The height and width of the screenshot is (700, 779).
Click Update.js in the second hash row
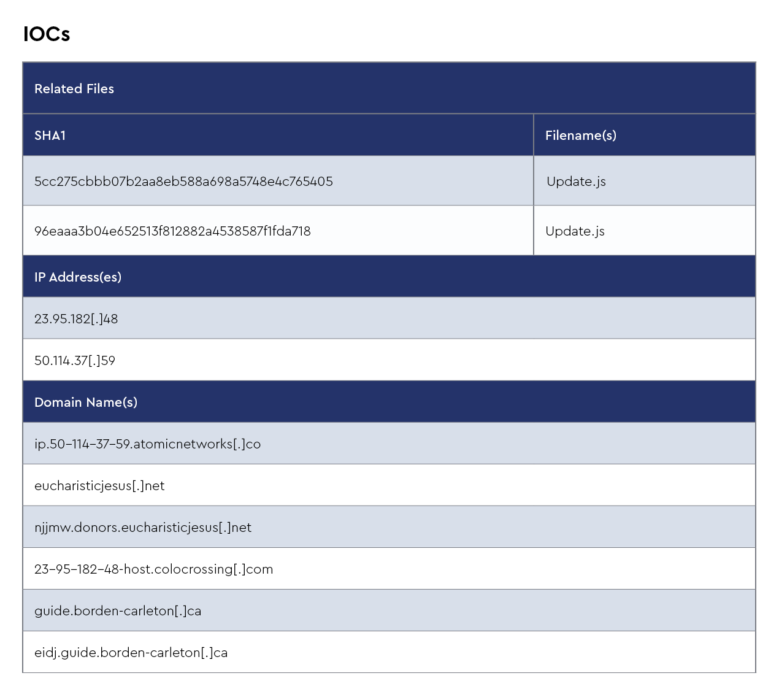(575, 231)
